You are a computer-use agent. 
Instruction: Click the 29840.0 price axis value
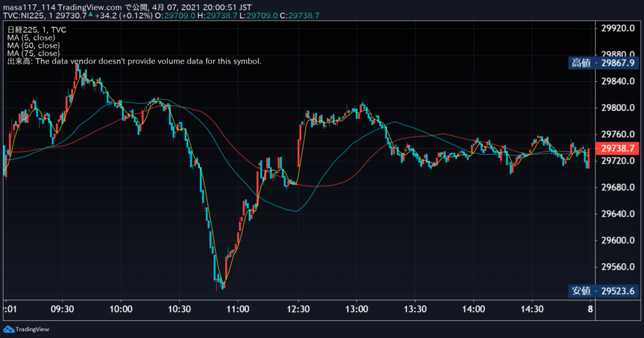[x=618, y=81]
